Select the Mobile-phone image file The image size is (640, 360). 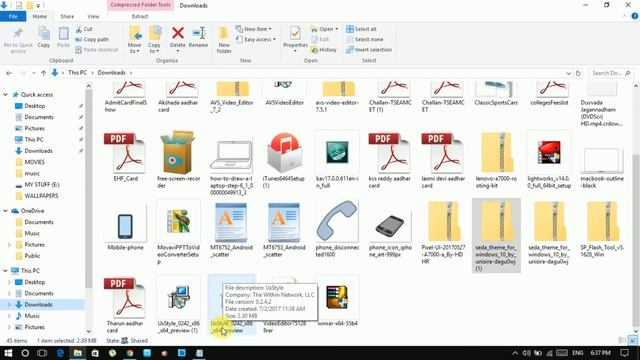(x=125, y=225)
